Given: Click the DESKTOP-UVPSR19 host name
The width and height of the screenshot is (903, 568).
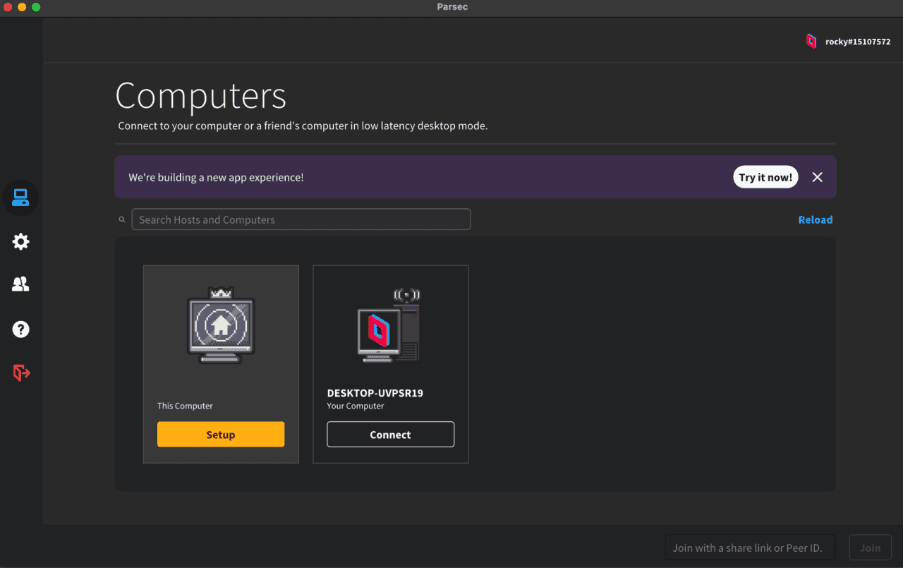Looking at the screenshot, I should click(375, 393).
